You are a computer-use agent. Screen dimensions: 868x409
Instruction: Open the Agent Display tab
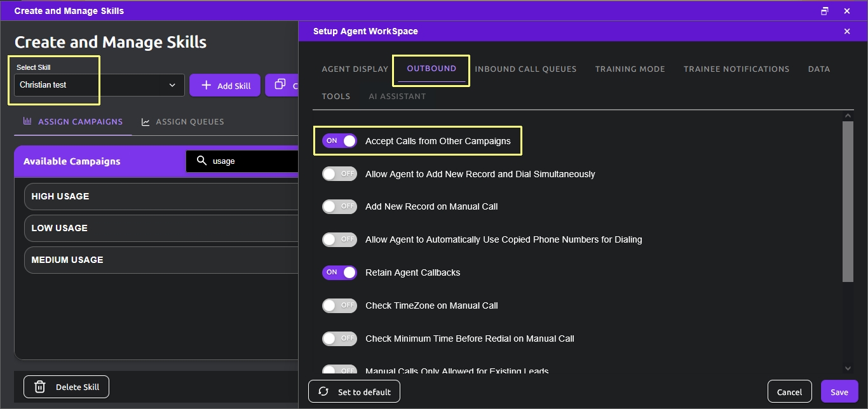pyautogui.click(x=355, y=69)
